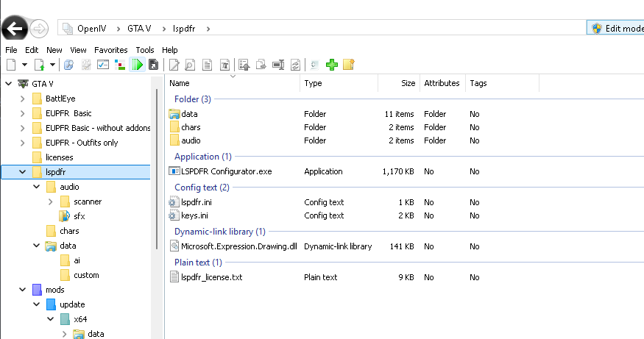Sort list by the Size column header
This screenshot has height=339, width=644.
click(399, 83)
